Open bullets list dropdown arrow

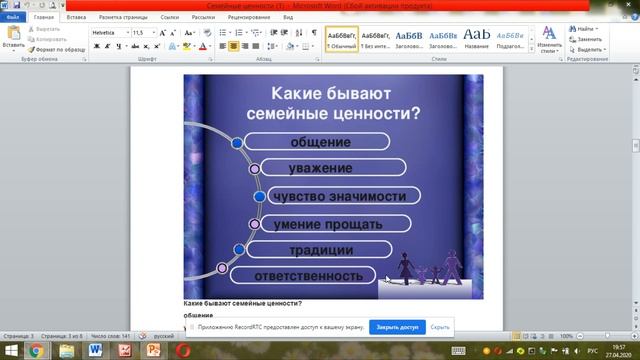point(230,33)
